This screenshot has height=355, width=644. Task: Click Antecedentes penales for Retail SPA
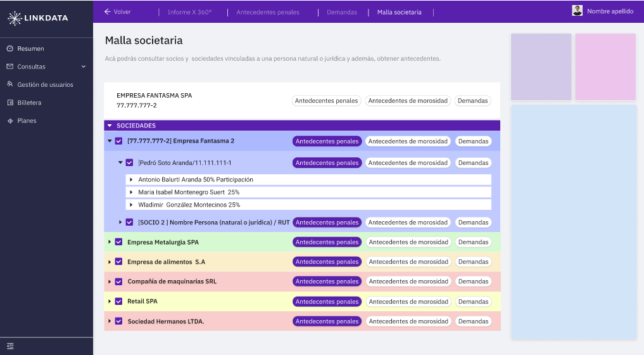click(x=327, y=302)
